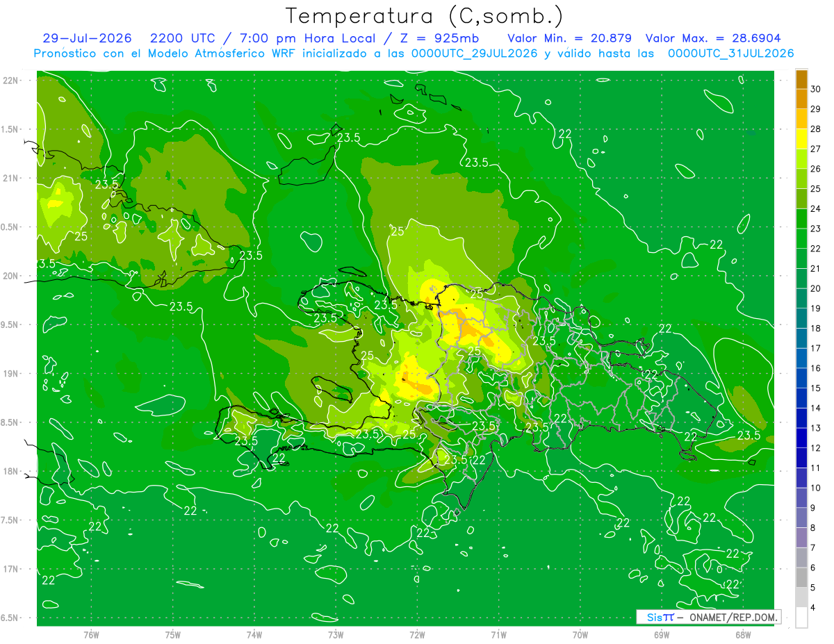Click the color bar label "26"

(x=816, y=169)
